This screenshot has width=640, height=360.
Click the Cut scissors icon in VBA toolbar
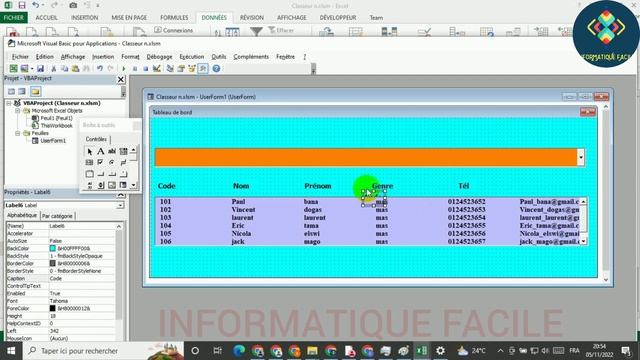pyautogui.click(x=53, y=69)
